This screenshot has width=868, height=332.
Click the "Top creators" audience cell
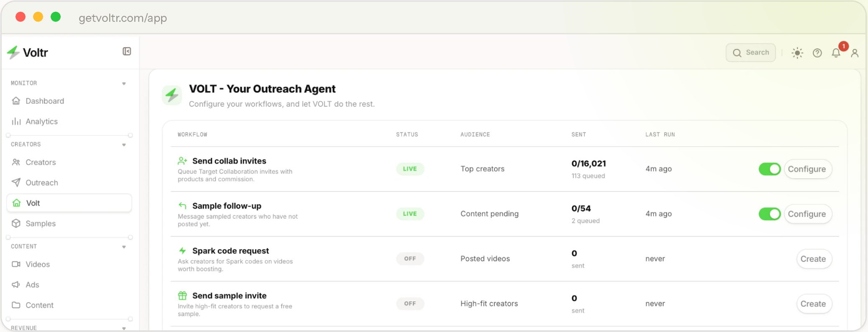483,169
